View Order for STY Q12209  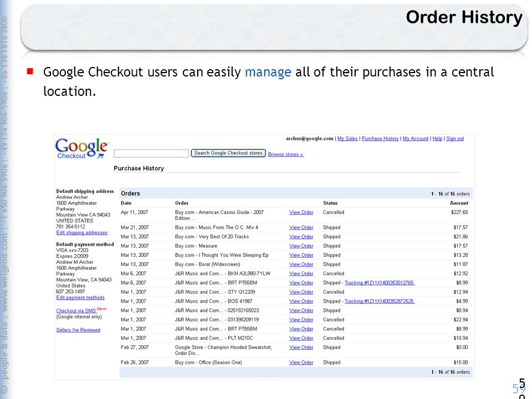pos(301,292)
